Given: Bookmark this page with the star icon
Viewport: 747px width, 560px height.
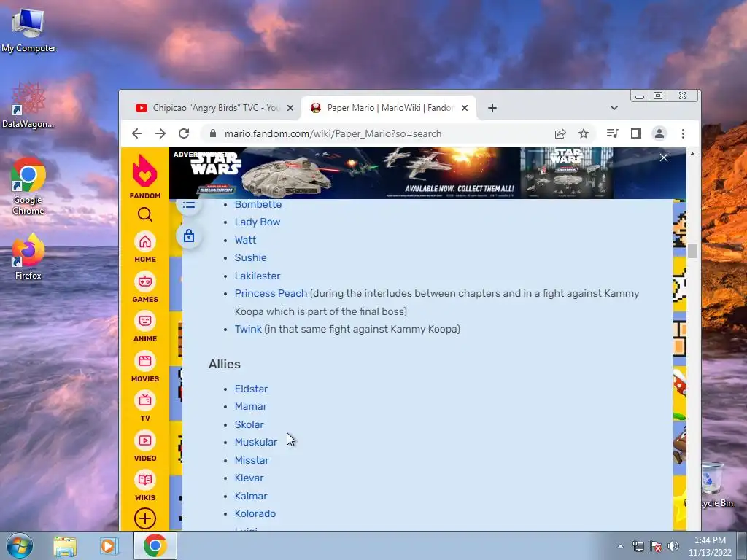Looking at the screenshot, I should [584, 134].
